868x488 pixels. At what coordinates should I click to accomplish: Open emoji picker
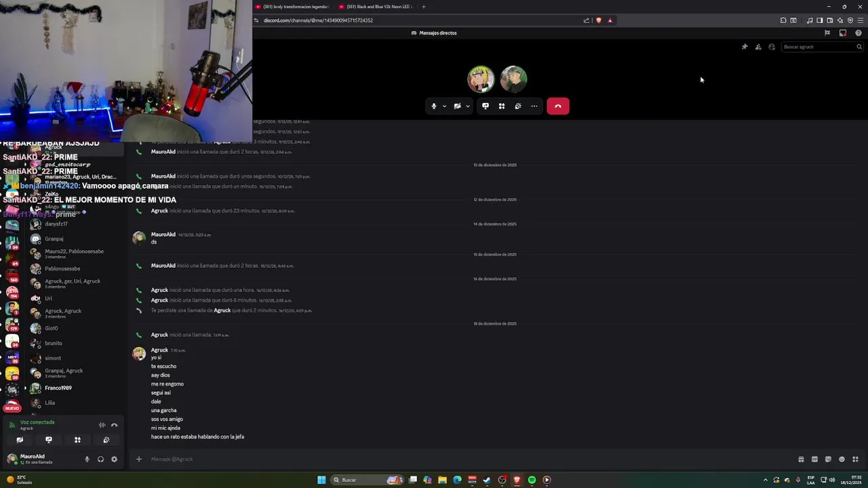click(842, 459)
